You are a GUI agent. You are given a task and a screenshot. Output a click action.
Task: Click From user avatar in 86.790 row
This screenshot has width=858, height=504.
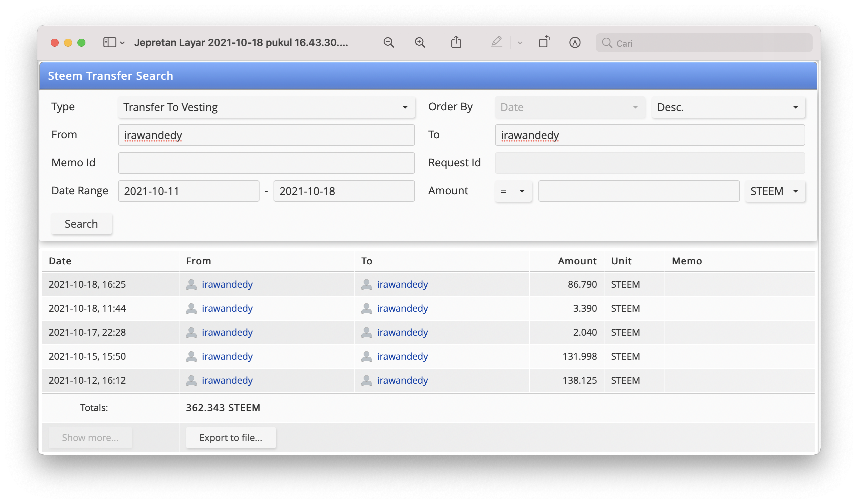coord(191,284)
